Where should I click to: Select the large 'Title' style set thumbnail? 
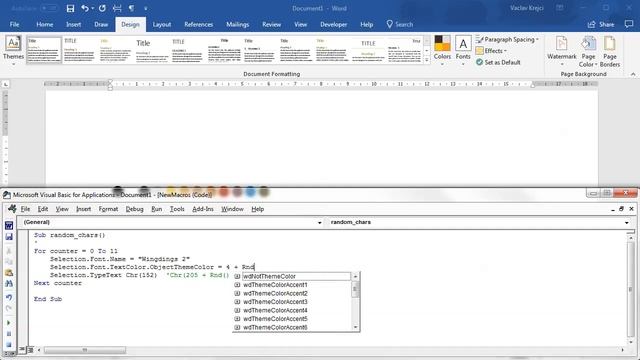[152, 50]
